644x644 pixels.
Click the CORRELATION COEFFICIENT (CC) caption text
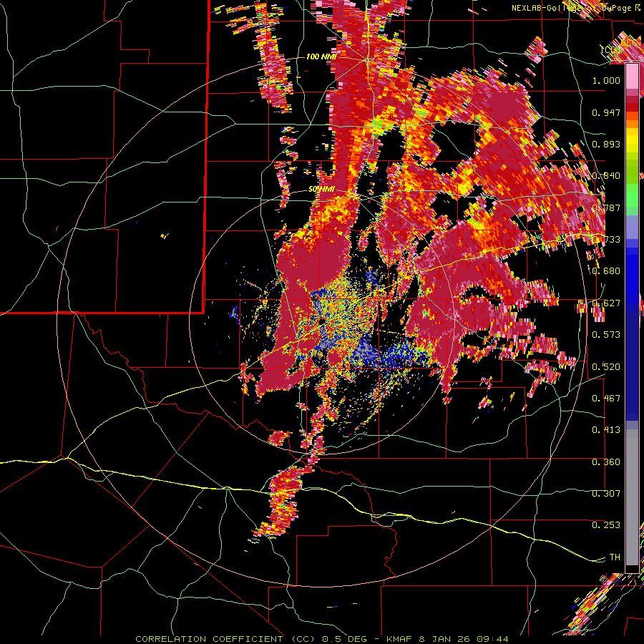(x=225, y=639)
